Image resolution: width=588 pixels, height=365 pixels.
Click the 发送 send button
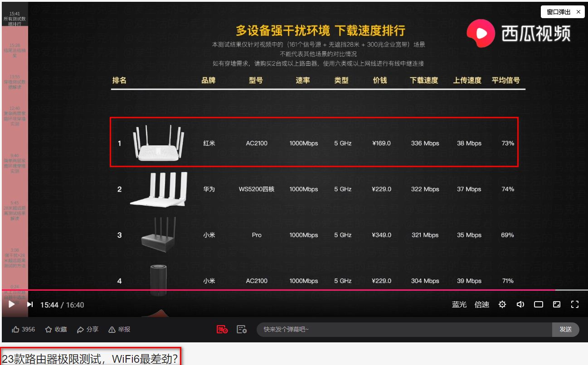[x=565, y=329]
